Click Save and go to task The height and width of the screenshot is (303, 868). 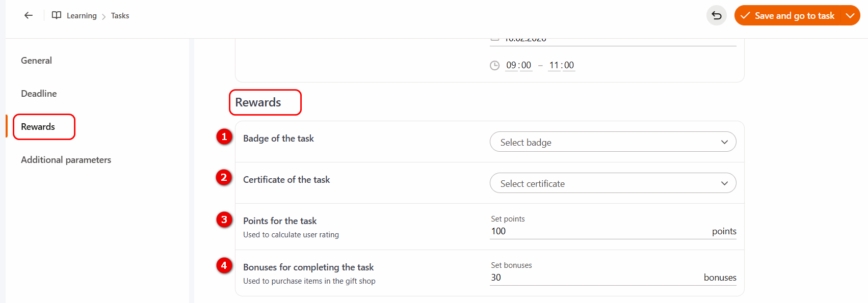[788, 15]
